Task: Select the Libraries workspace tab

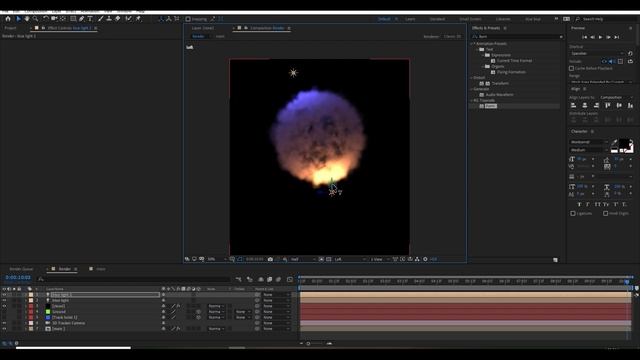Action: [x=503, y=19]
